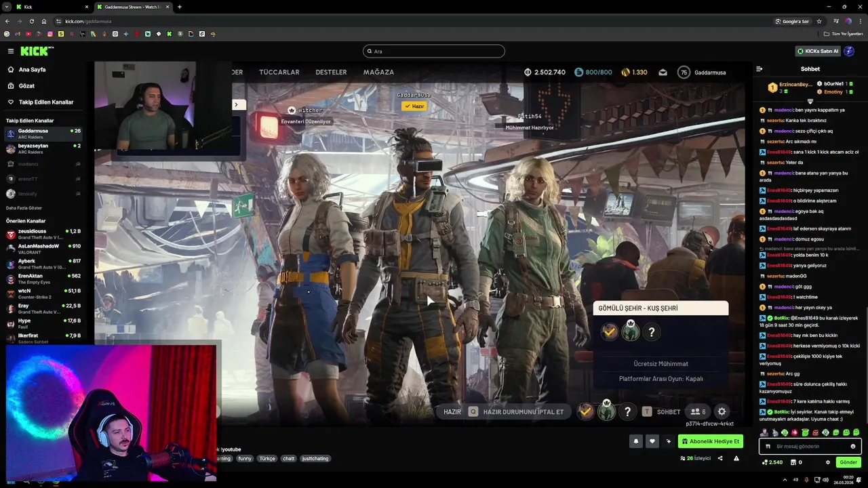The image size is (868, 488).
Task: Open the Gözat browse page
Action: [x=26, y=85]
